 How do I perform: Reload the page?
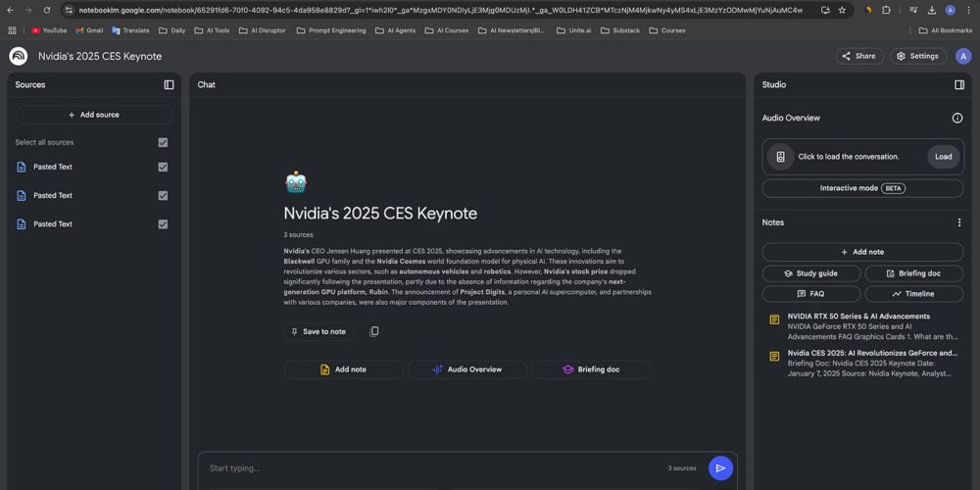point(47,10)
